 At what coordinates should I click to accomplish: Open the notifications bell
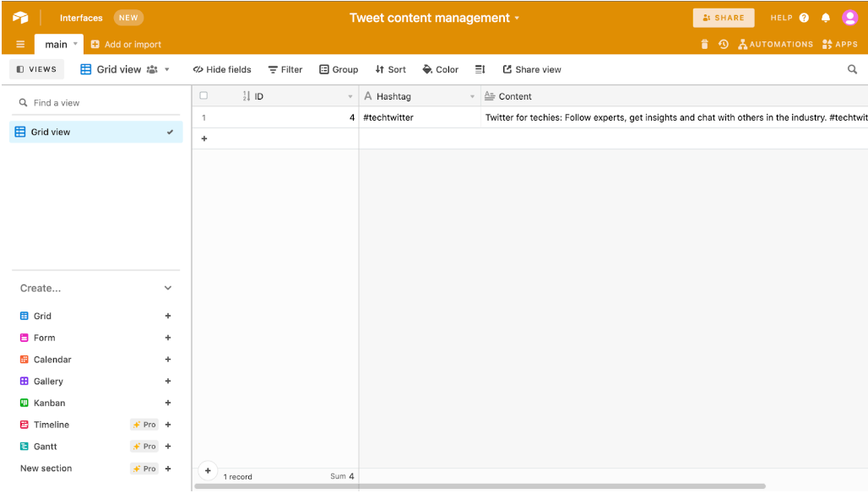coord(825,17)
